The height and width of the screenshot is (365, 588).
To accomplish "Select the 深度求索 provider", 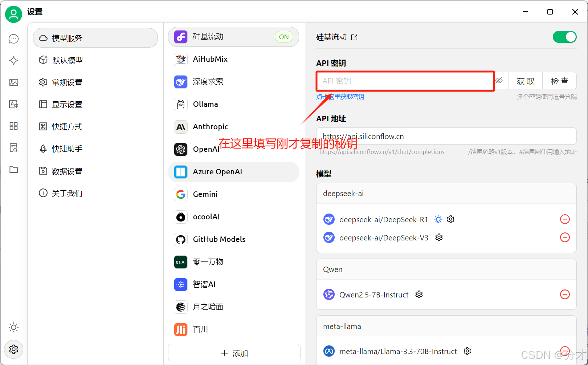I will click(x=233, y=82).
